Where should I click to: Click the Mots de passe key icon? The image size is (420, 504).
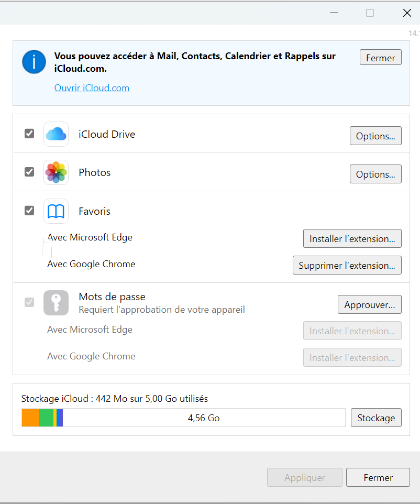[x=56, y=303]
